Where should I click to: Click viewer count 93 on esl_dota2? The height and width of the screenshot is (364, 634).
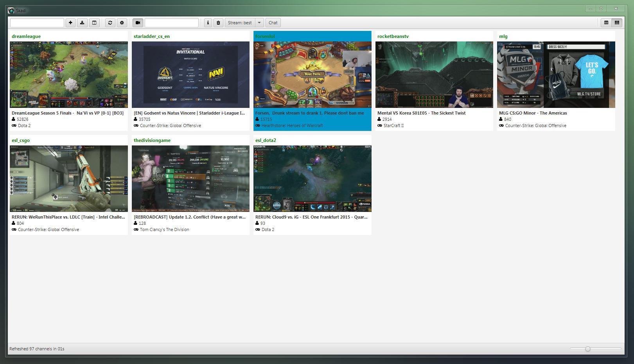(x=263, y=223)
